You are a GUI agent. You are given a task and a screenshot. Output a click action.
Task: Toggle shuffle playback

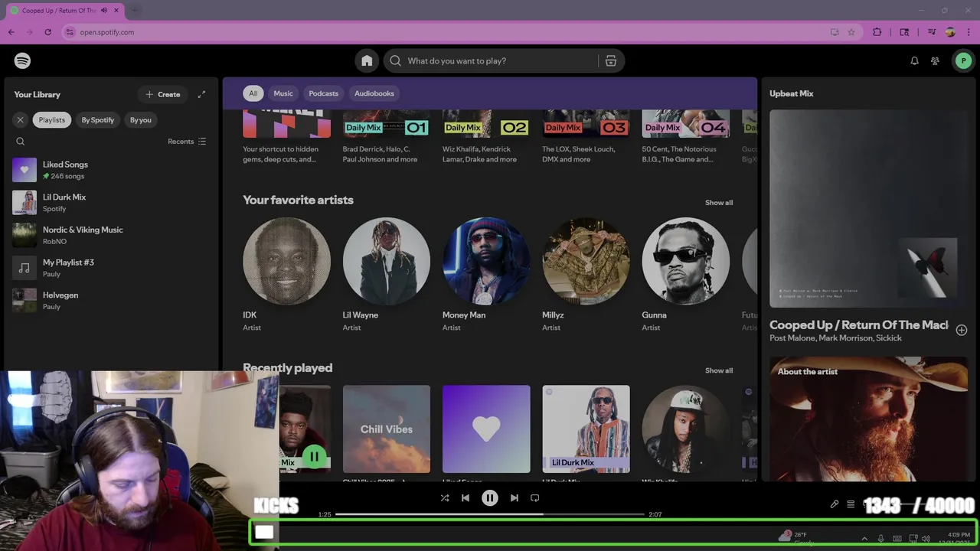pyautogui.click(x=445, y=497)
